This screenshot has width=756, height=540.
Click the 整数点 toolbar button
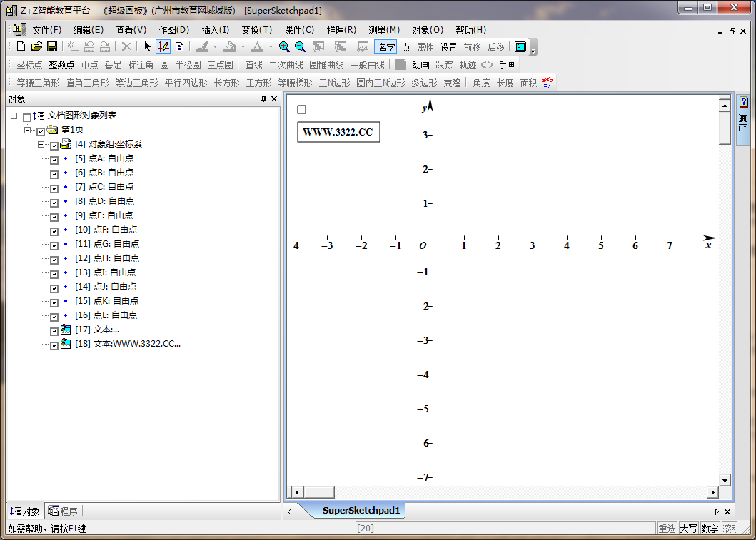(x=61, y=65)
